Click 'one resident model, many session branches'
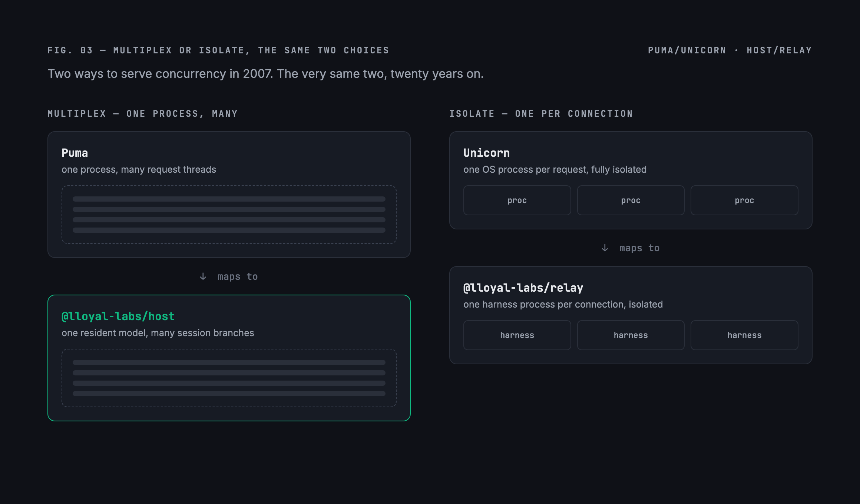860x504 pixels. pyautogui.click(x=158, y=333)
